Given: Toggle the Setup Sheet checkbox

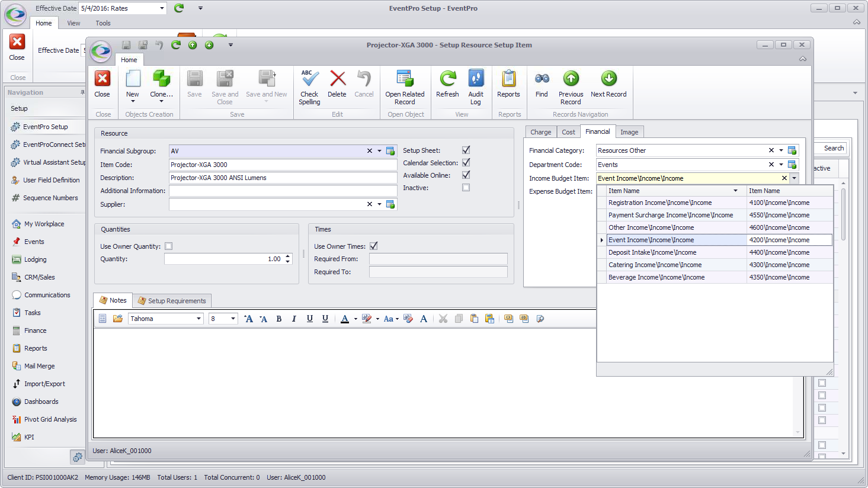Looking at the screenshot, I should tap(466, 150).
